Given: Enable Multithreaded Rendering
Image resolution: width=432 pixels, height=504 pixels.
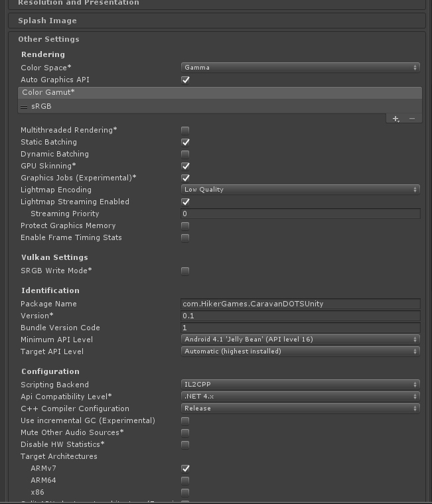Looking at the screenshot, I should 186,130.
